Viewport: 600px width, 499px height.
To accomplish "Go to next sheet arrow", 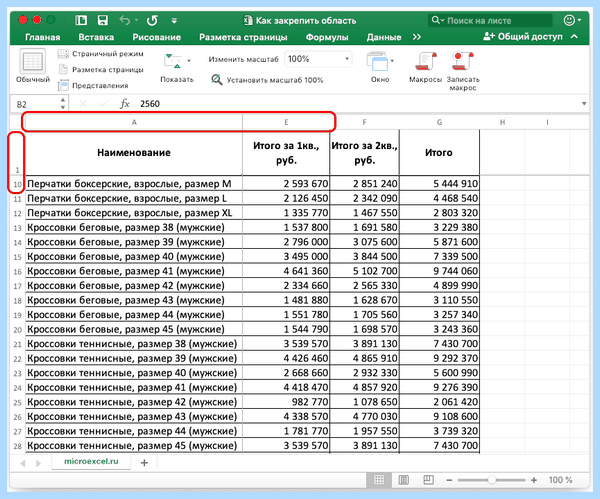I will point(38,463).
